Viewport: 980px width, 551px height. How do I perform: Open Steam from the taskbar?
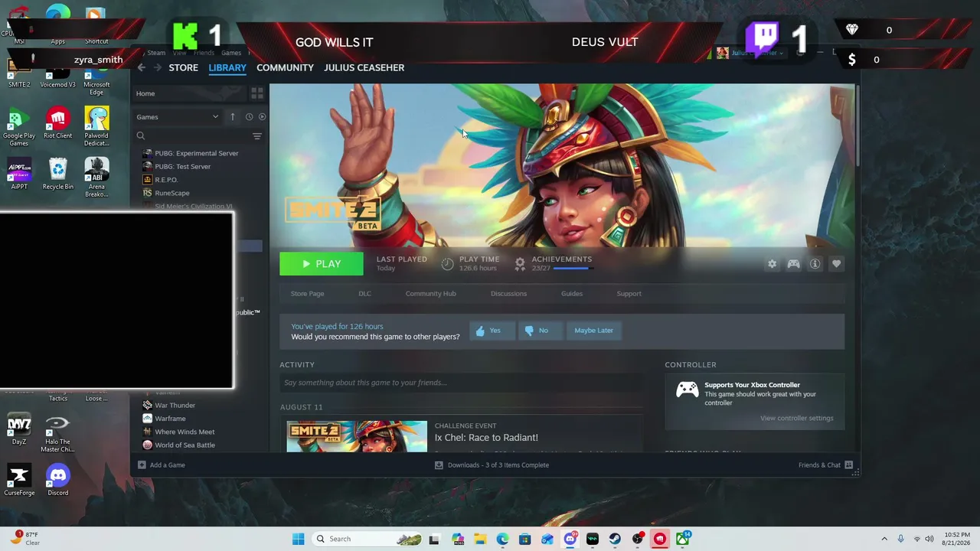615,539
